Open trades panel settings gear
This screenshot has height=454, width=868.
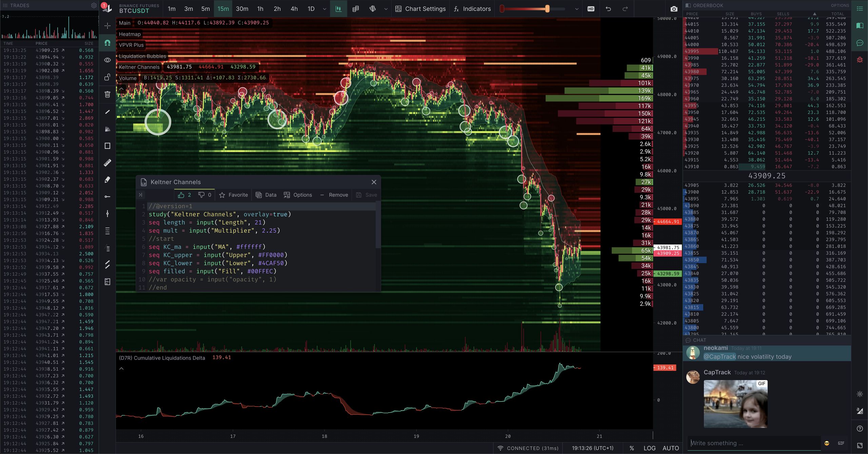pos(94,5)
